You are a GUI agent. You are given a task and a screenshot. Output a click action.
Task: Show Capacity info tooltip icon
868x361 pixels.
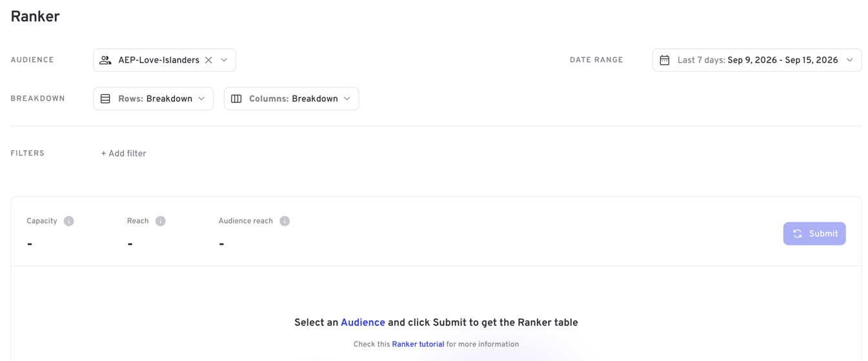point(69,221)
